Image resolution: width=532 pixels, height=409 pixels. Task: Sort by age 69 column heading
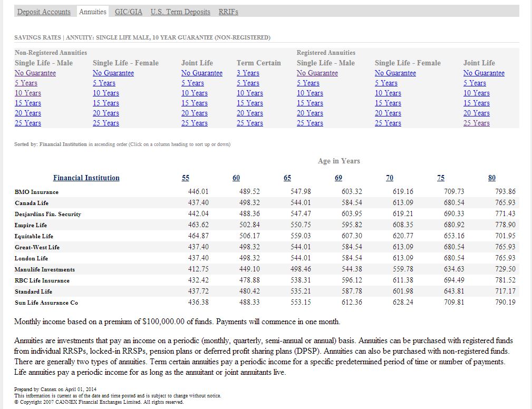click(338, 178)
